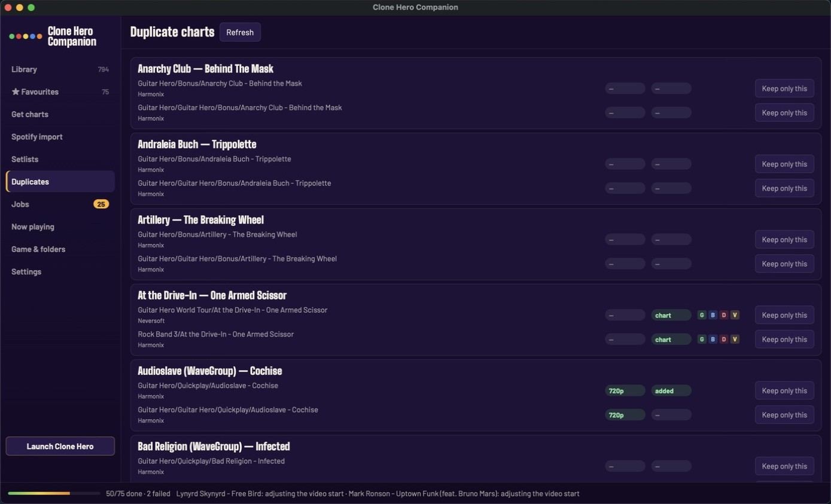The image size is (831, 504).
Task: Keep only Guitar Hero/Bonus/Artillery copy
Action: pos(784,239)
